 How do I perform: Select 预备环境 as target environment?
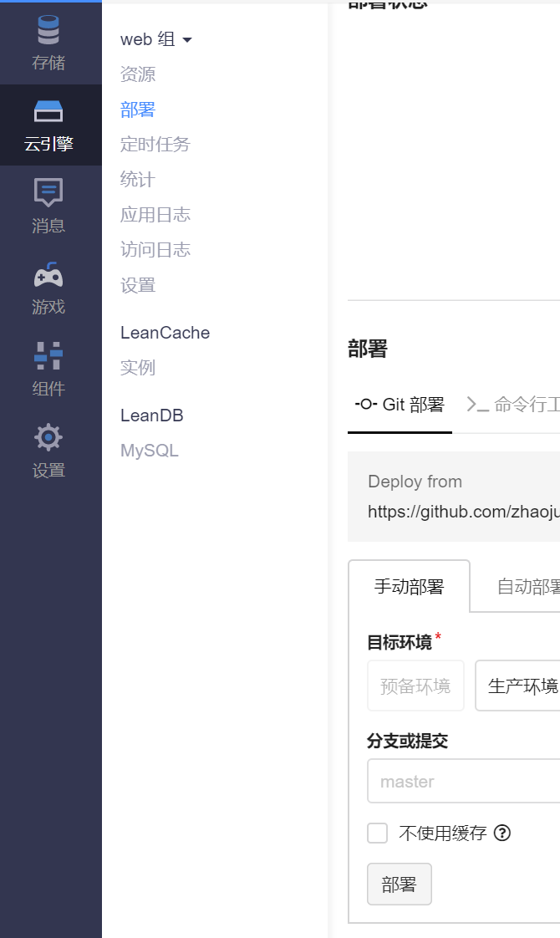pos(415,686)
